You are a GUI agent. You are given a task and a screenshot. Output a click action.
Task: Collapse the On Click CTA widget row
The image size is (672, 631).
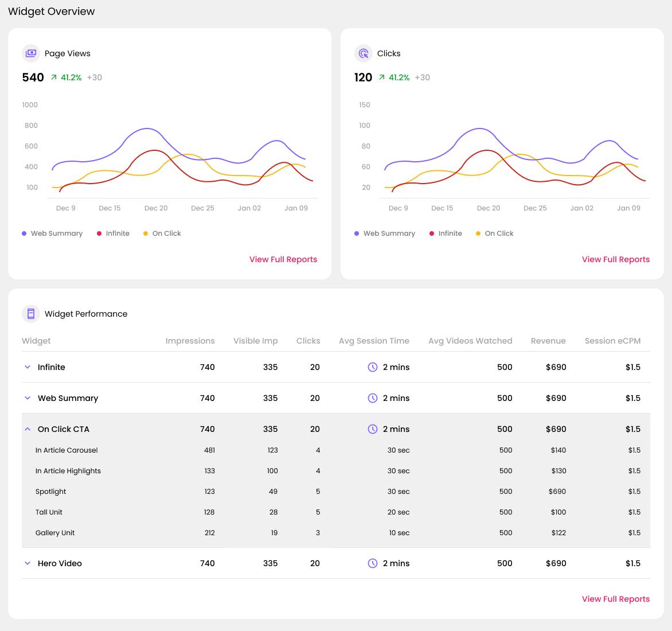click(x=28, y=429)
